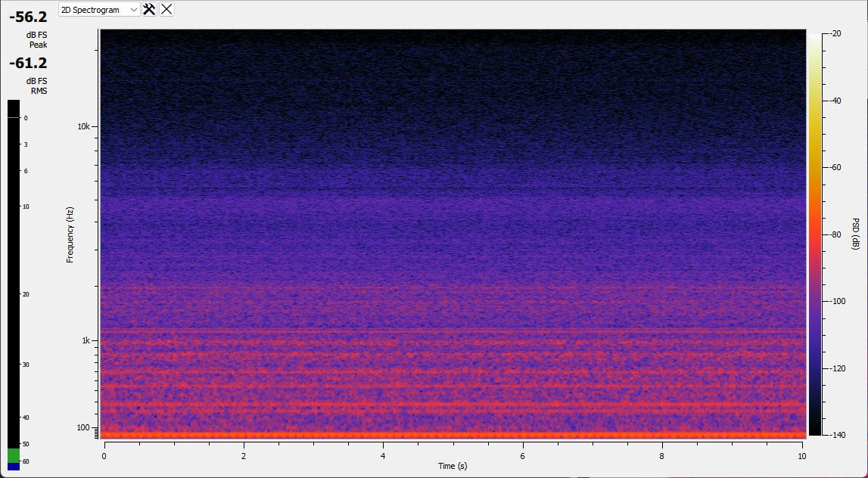This screenshot has height=478, width=868.
Task: Click the Frequency (Hz) axis title
Action: (70, 234)
